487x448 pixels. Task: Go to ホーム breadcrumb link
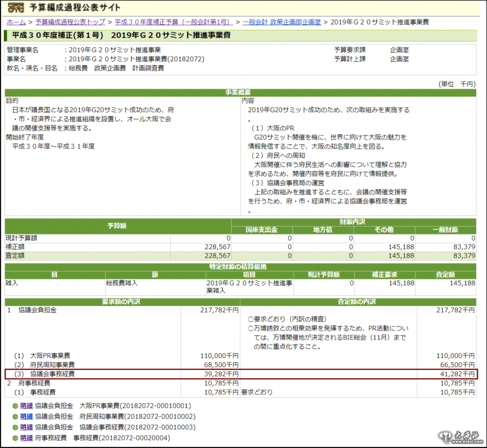click(16, 22)
